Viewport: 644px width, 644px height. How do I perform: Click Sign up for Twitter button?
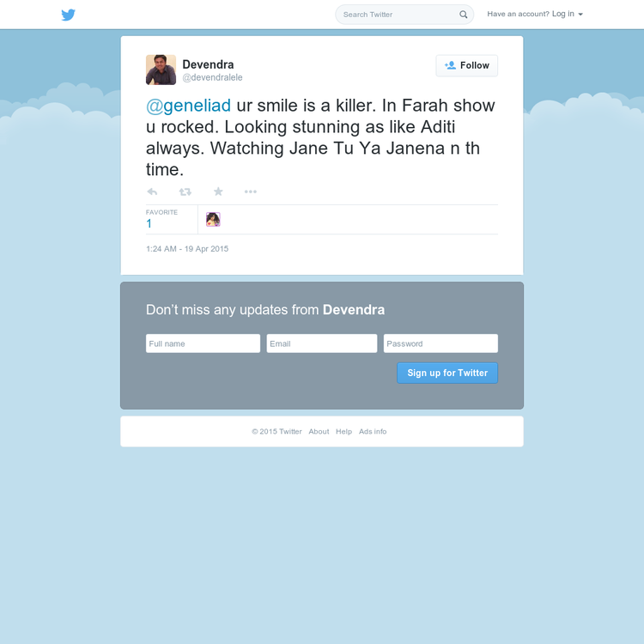447,373
